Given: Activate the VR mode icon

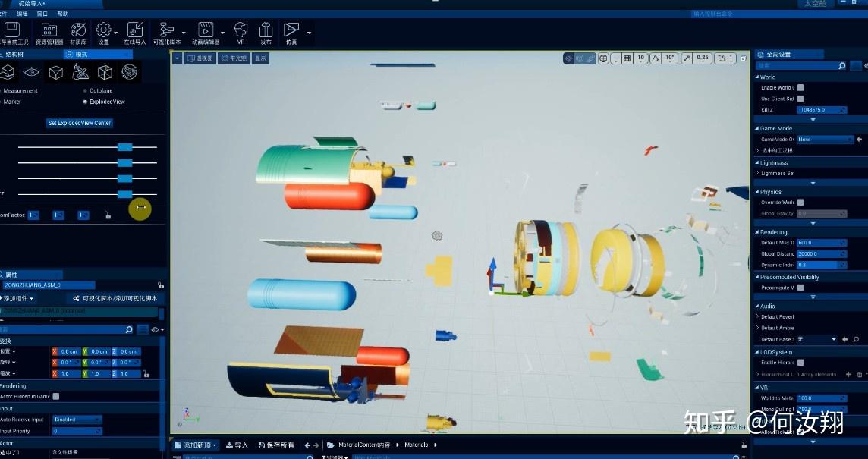Looking at the screenshot, I should click(242, 30).
